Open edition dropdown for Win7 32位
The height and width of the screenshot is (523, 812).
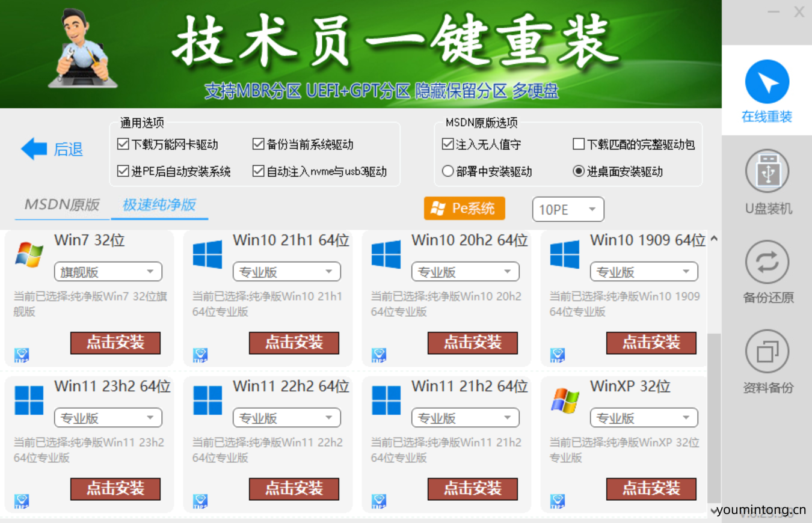[108, 272]
